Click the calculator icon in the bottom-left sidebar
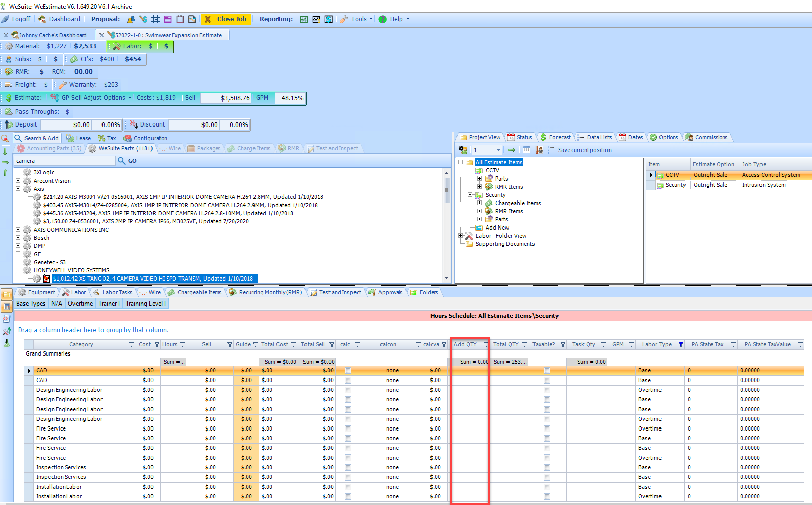Viewport: 812px width, 505px height. pyautogui.click(x=7, y=307)
